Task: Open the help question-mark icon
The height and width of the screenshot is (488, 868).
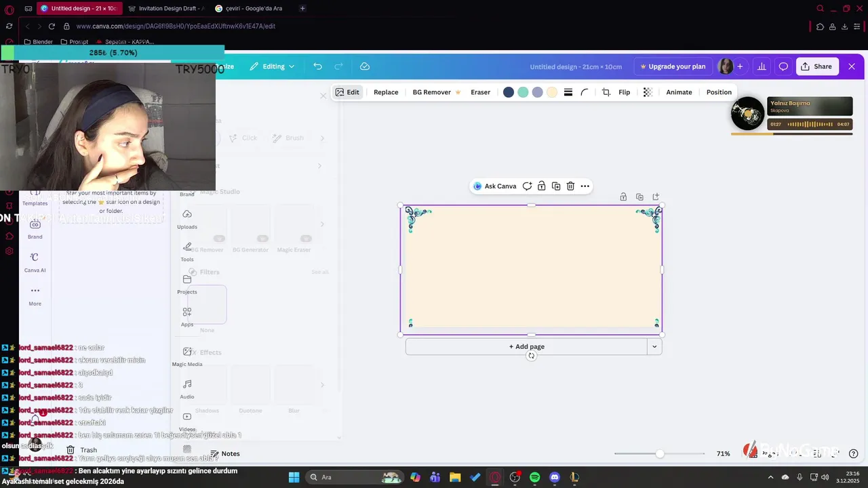Action: pos(854,453)
